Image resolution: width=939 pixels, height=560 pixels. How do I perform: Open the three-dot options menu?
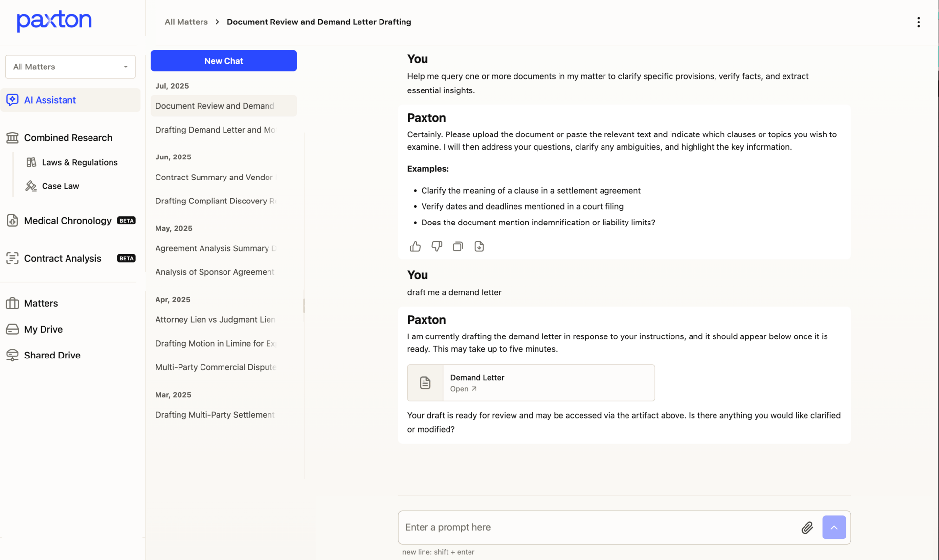coord(918,22)
